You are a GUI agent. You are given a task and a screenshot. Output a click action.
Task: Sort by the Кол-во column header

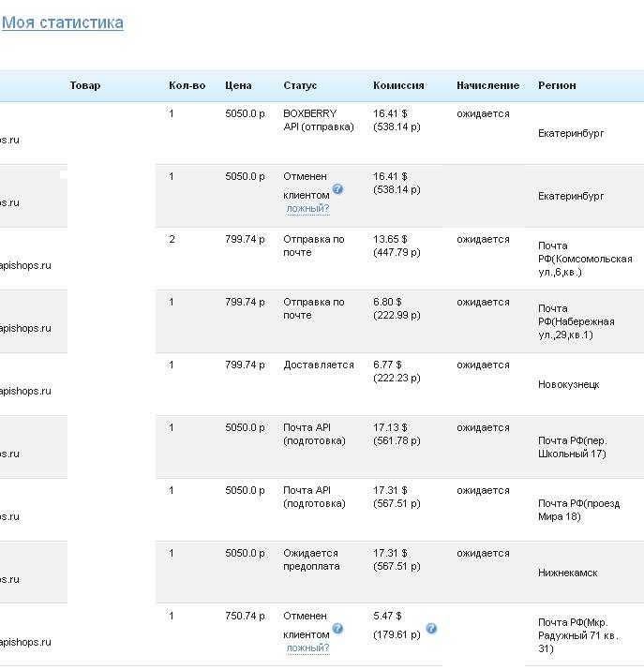click(187, 85)
